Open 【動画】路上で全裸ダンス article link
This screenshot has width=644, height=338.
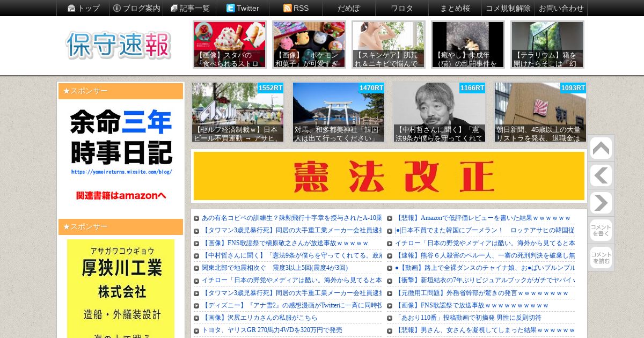[x=485, y=268]
